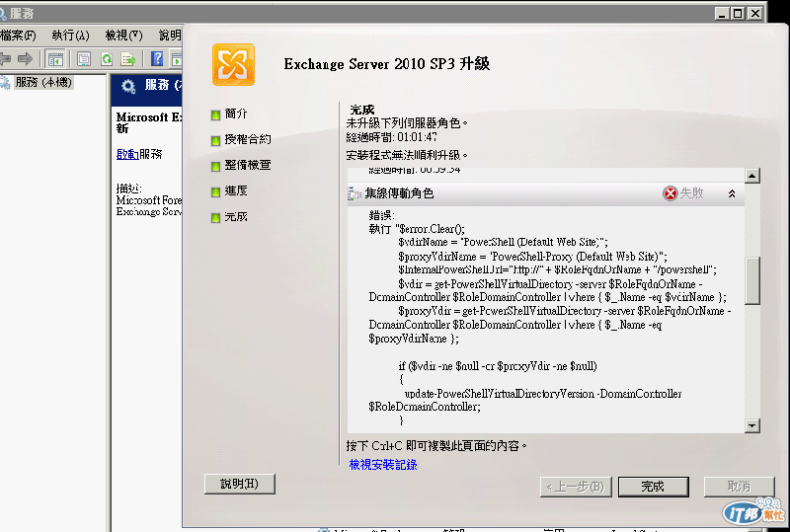Click the Properties icon in Services toolbar

click(x=84, y=59)
